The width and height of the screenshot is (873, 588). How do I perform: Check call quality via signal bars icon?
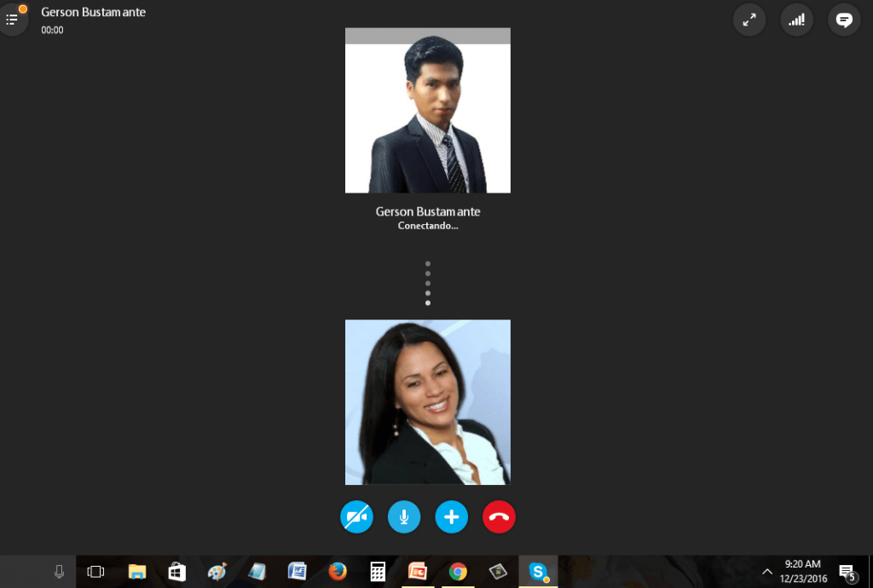tap(797, 20)
